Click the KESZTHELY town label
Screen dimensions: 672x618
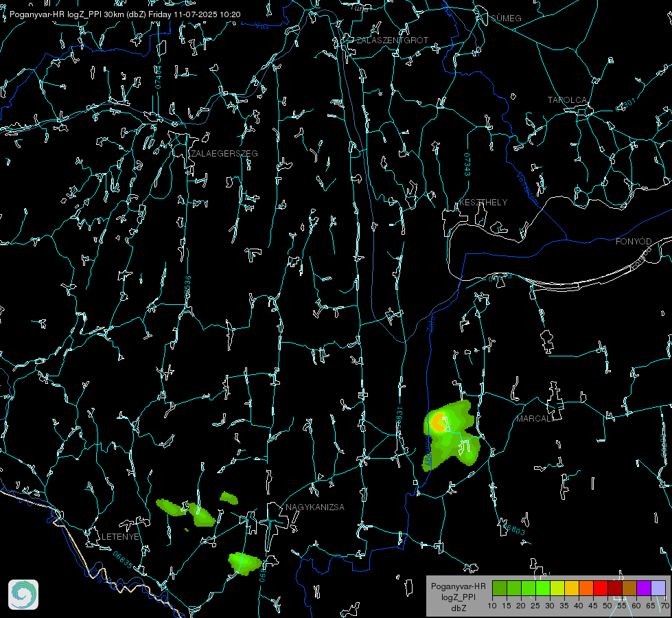[x=483, y=202]
